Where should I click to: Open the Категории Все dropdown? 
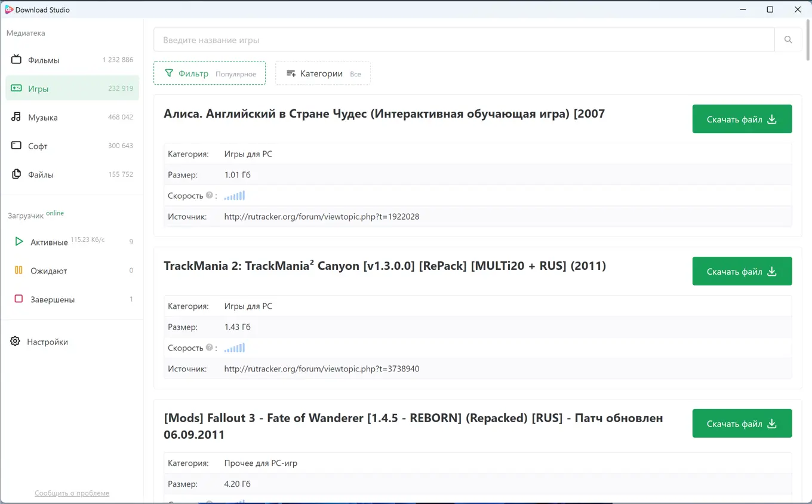point(323,73)
